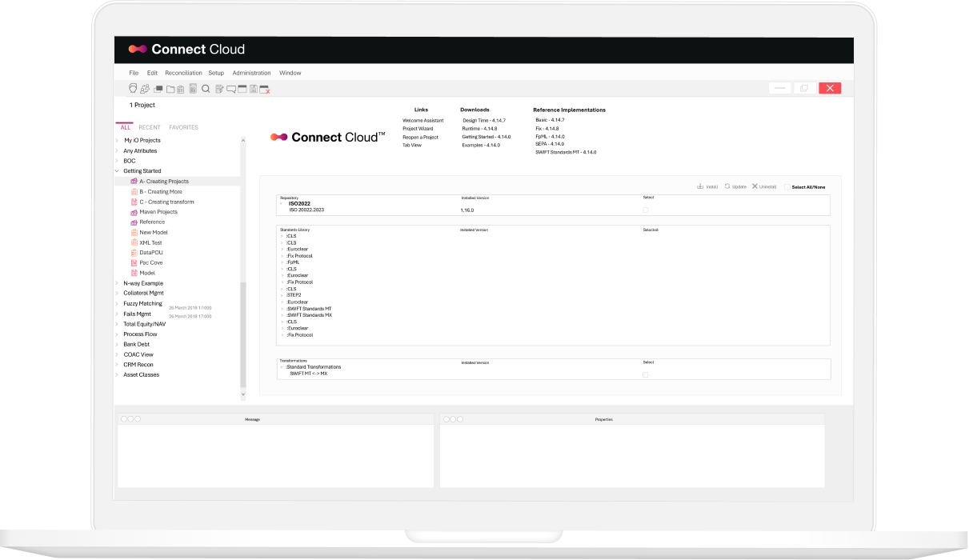Select the XML Test tree item
The width and height of the screenshot is (969, 560).
click(x=150, y=242)
